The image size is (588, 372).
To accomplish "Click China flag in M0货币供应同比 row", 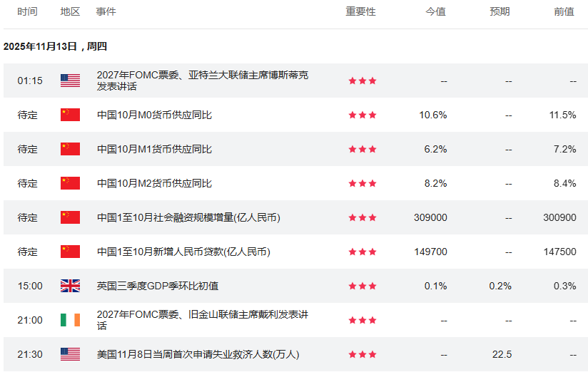I will (70, 115).
